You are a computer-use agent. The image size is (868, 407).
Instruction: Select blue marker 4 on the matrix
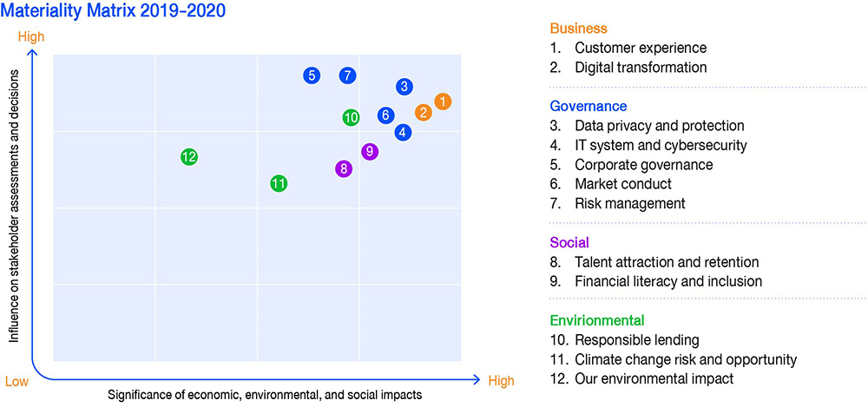[403, 132]
